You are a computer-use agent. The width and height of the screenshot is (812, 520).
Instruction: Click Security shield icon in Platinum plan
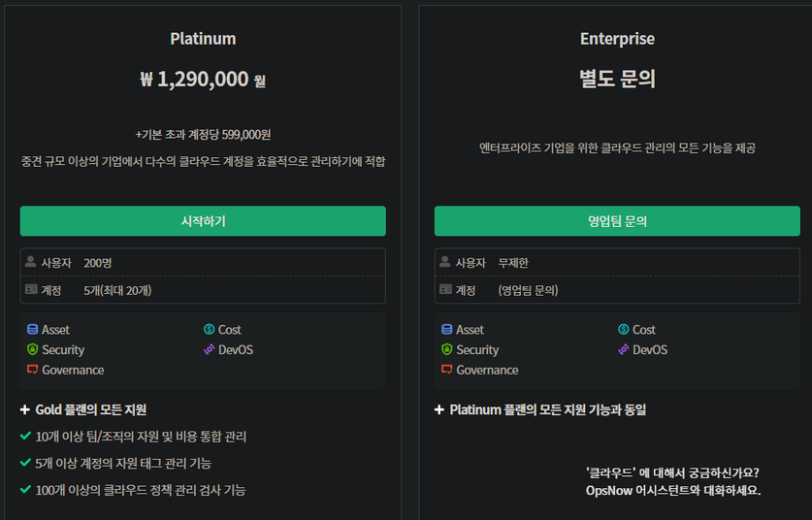[x=32, y=350]
